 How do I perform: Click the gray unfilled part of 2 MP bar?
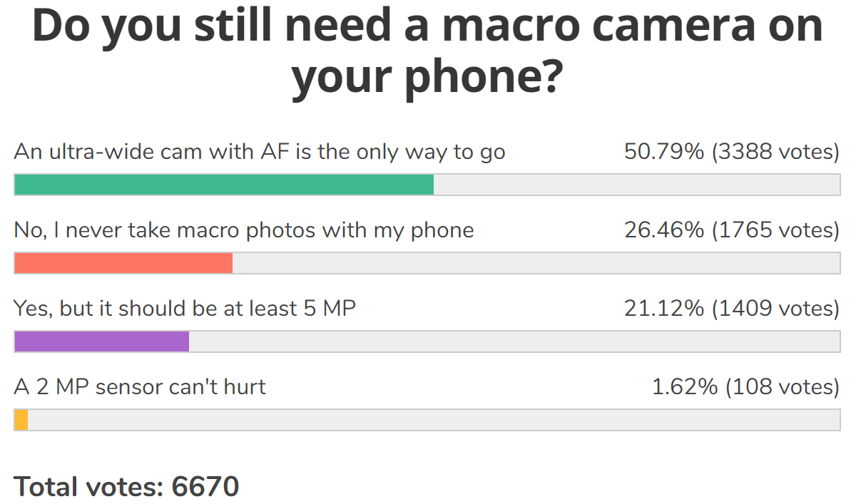point(434,420)
